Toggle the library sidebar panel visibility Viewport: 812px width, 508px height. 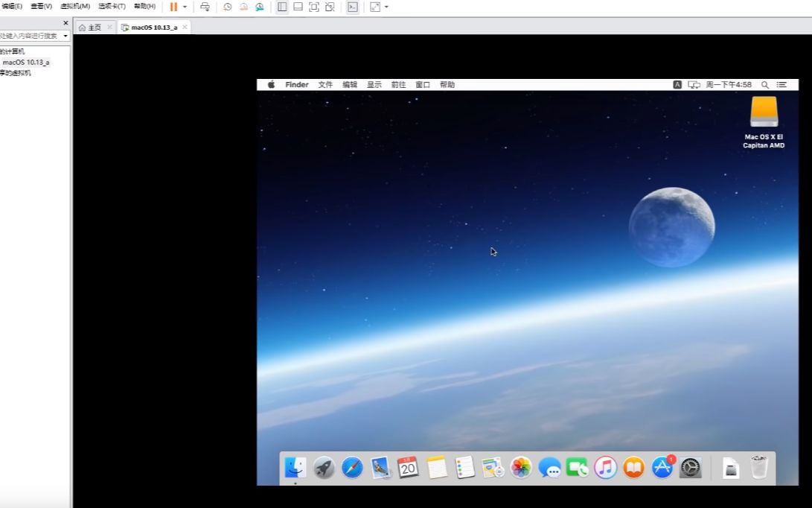tap(281, 7)
